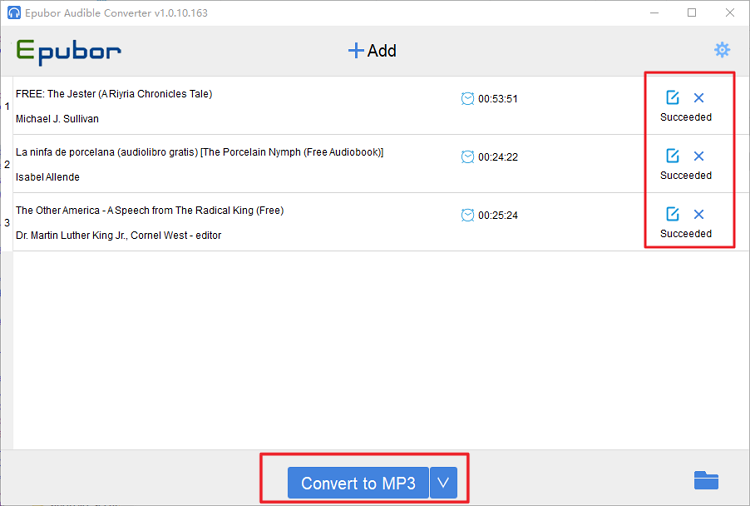Open the settings gear icon

[722, 50]
